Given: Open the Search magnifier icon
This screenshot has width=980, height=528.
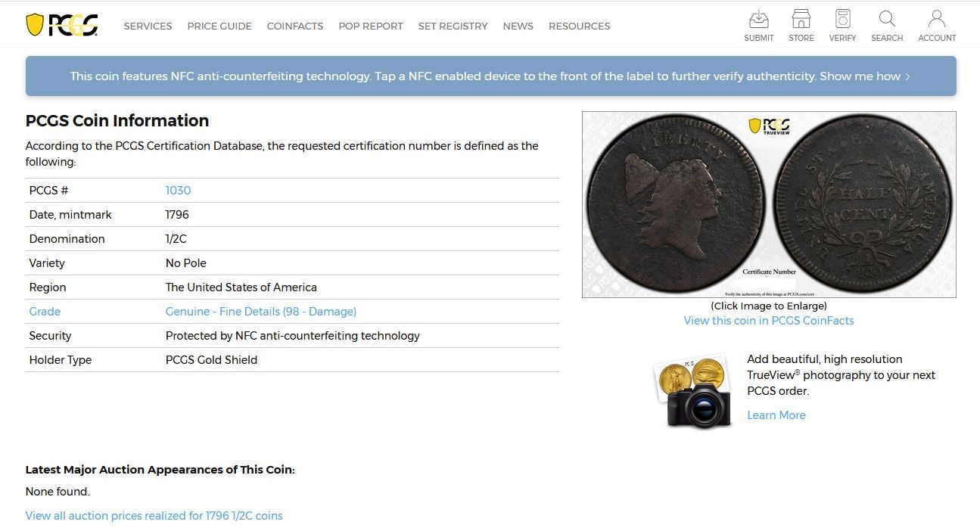Looking at the screenshot, I should tap(887, 26).
